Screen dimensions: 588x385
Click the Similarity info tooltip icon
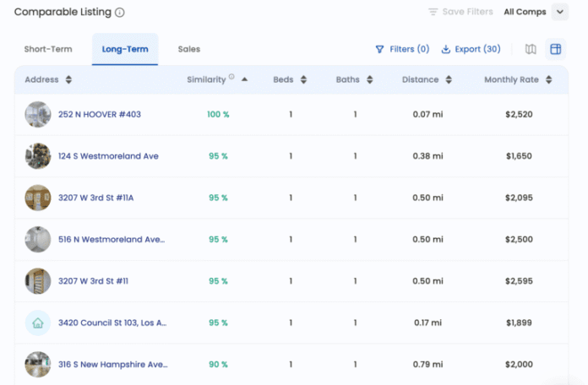[231, 78]
